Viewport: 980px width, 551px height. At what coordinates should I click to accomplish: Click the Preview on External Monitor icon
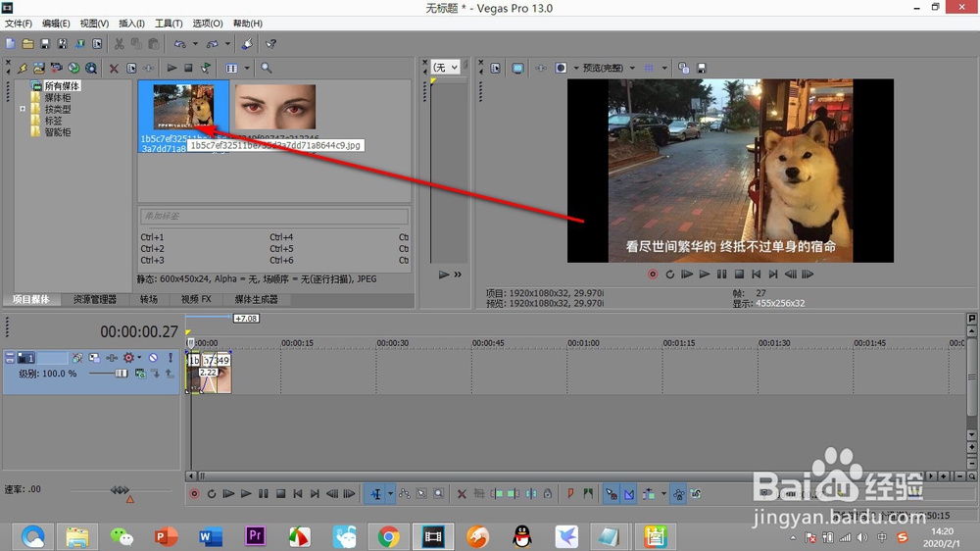tap(517, 68)
